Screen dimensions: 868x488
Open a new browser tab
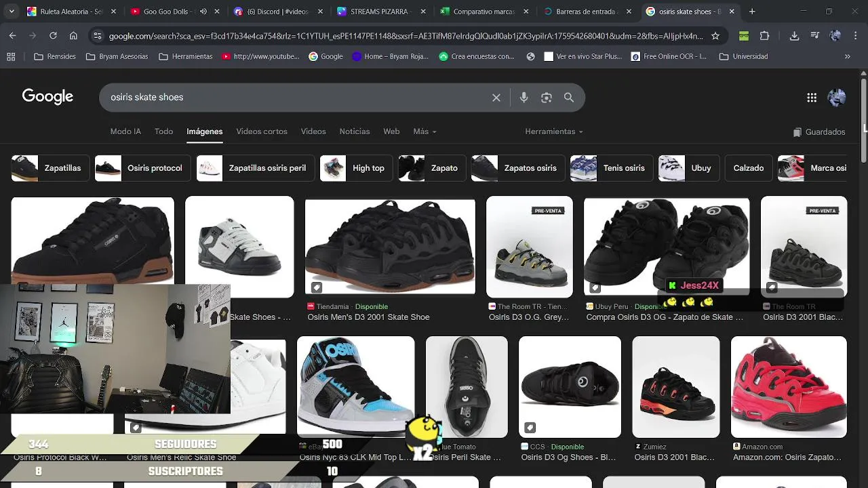[751, 12]
